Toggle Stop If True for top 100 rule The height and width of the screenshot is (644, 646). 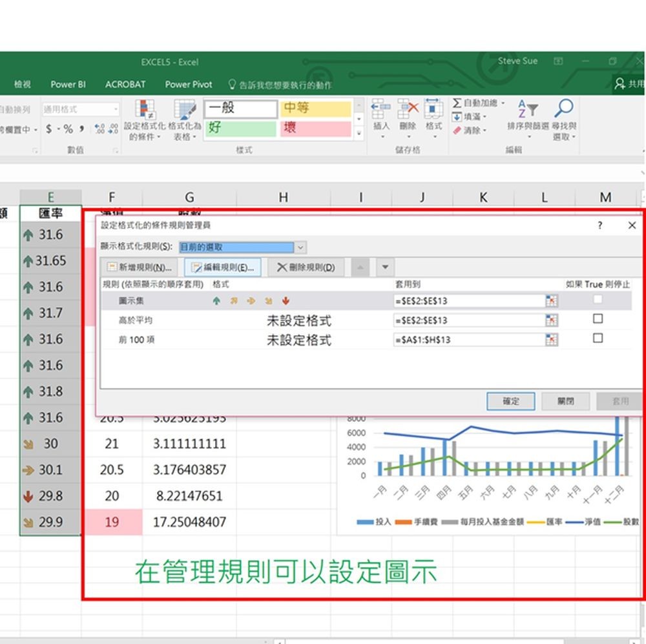pos(598,338)
